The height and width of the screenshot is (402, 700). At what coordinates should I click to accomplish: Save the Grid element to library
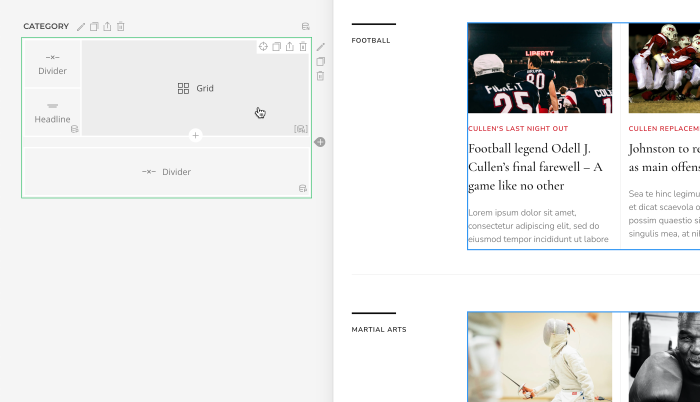pyautogui.click(x=290, y=46)
